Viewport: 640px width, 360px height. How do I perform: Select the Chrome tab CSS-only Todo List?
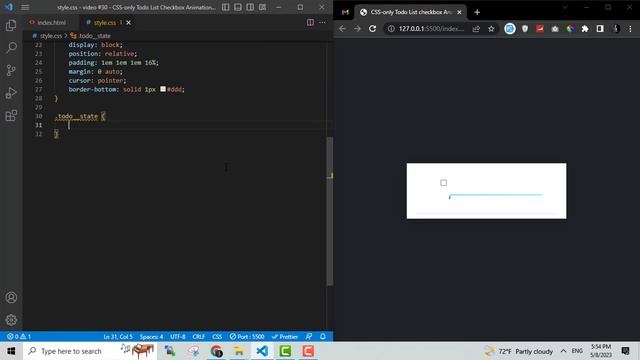[x=411, y=12]
